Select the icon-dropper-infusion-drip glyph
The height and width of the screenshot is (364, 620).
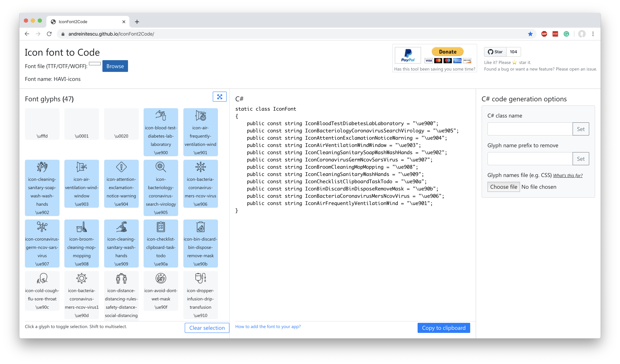pyautogui.click(x=200, y=295)
